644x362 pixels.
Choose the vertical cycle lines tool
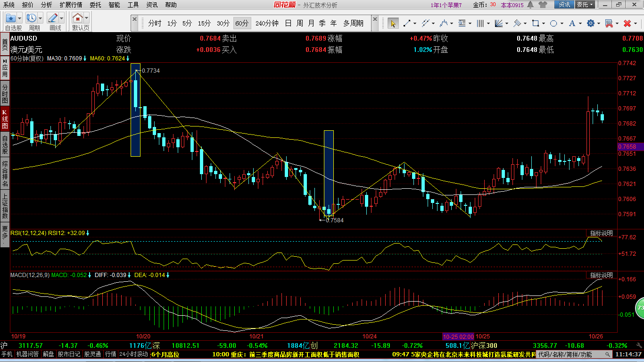tap(480, 23)
